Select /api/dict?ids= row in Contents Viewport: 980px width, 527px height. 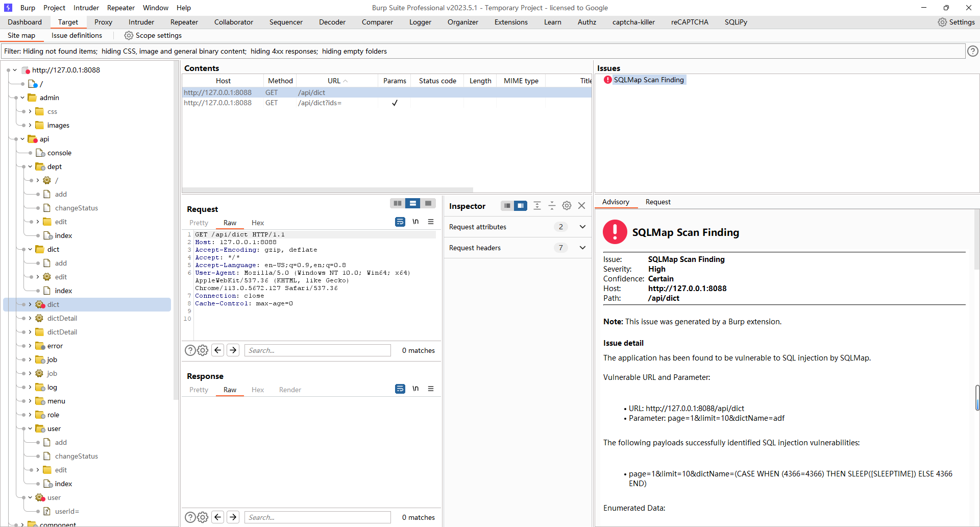point(386,103)
